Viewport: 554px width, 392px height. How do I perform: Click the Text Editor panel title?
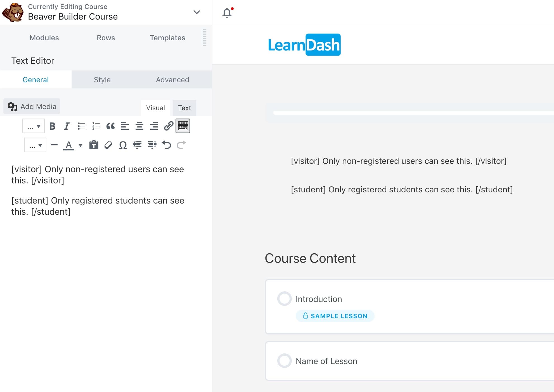pos(33,61)
